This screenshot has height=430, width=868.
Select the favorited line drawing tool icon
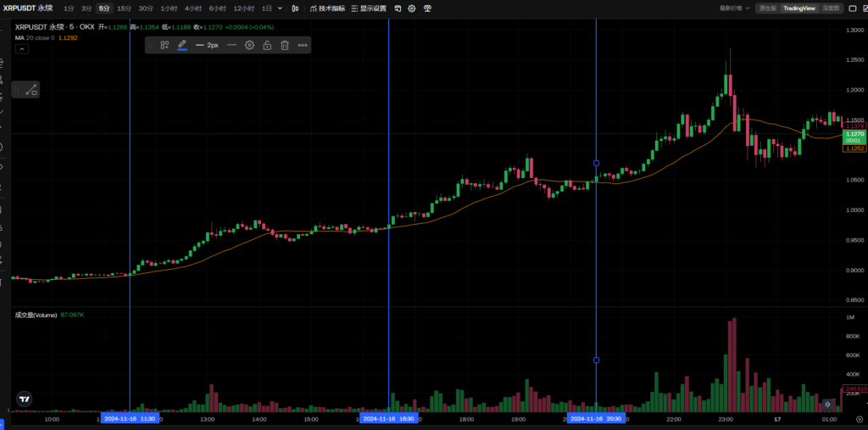(x=31, y=89)
